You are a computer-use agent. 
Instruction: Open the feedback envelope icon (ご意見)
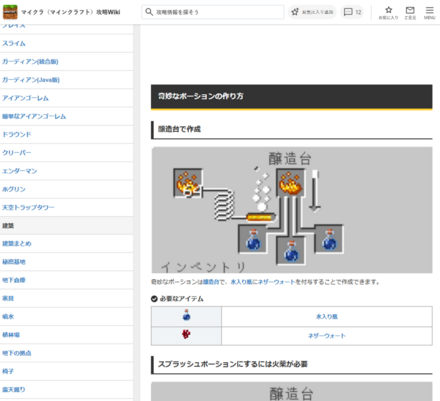[410, 13]
